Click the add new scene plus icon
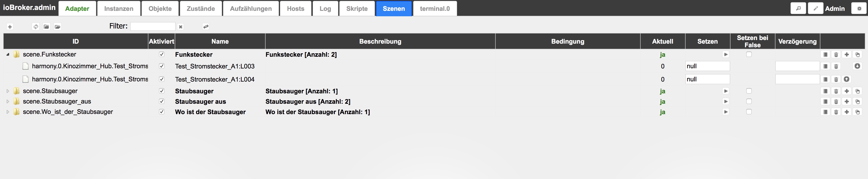The image size is (868, 179). click(x=10, y=27)
